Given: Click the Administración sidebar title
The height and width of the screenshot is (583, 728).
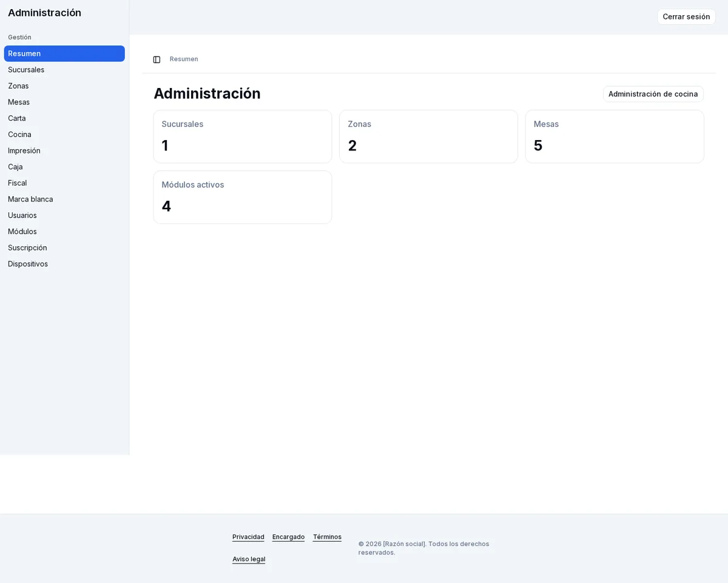Looking at the screenshot, I should 44,13.
